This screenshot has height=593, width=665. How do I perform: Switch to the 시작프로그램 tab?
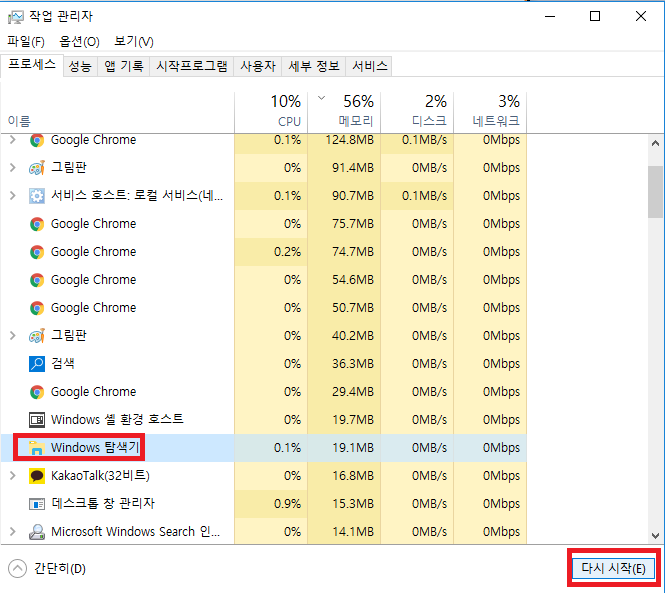(192, 66)
